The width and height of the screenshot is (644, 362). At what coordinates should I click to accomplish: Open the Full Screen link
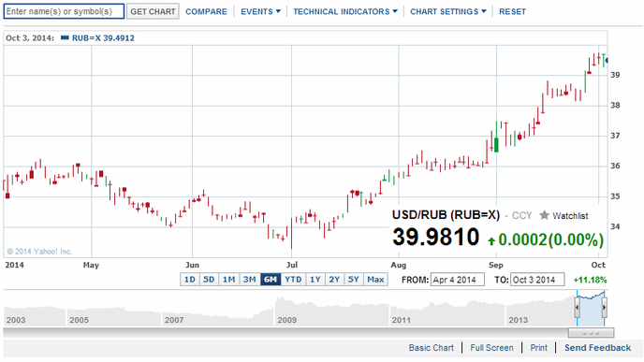491,348
